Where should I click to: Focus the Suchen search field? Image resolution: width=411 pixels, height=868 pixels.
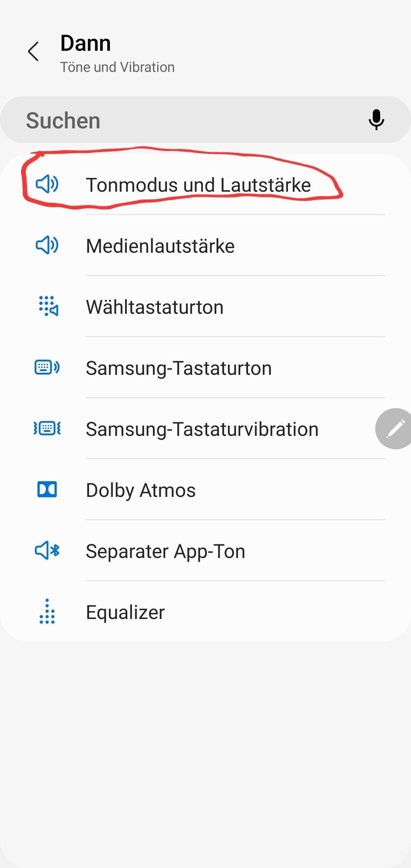tap(182, 120)
